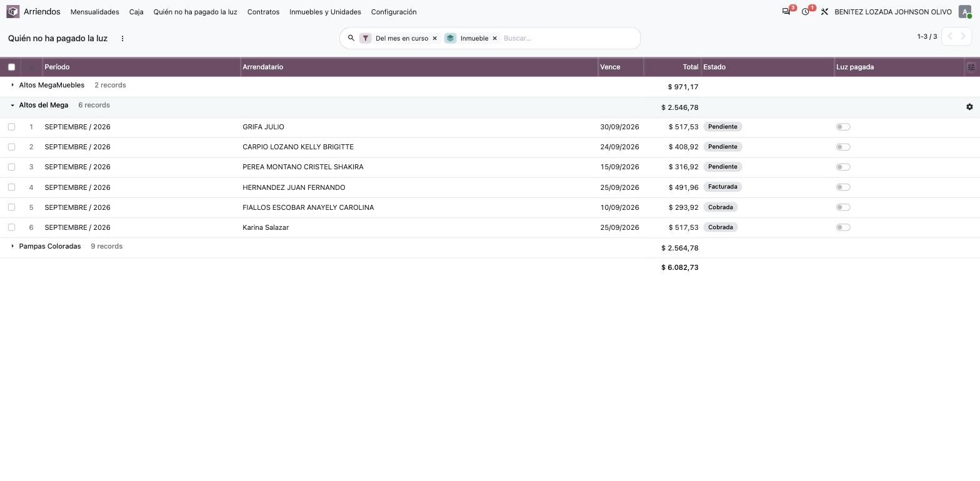Screen dimensions: 980x481
Task: Click the search magnifier icon
Action: click(x=351, y=38)
